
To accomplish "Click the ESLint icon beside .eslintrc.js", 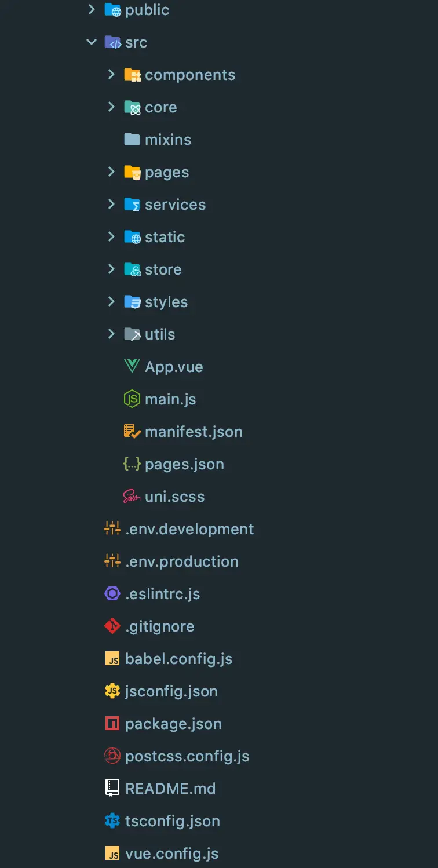I will coord(112,594).
